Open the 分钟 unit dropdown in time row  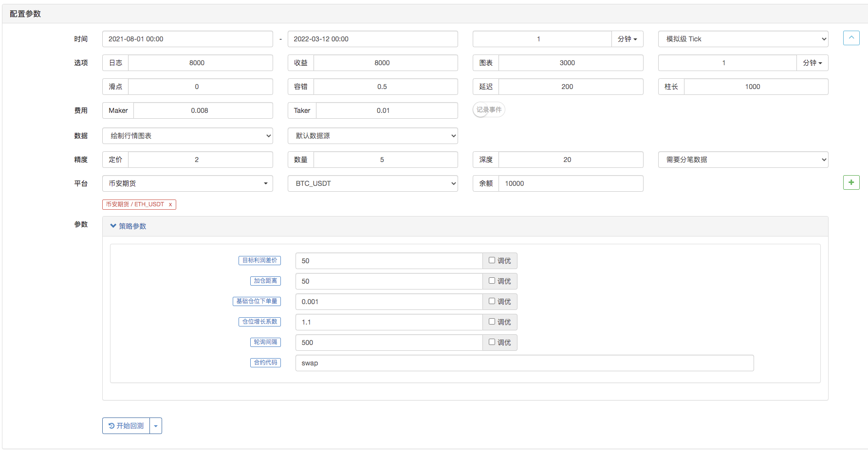coord(627,39)
